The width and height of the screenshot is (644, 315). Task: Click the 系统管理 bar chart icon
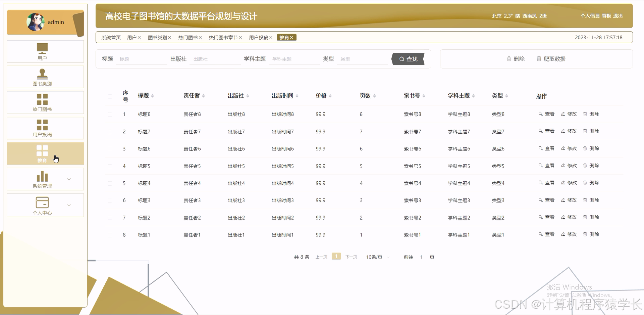click(x=42, y=176)
